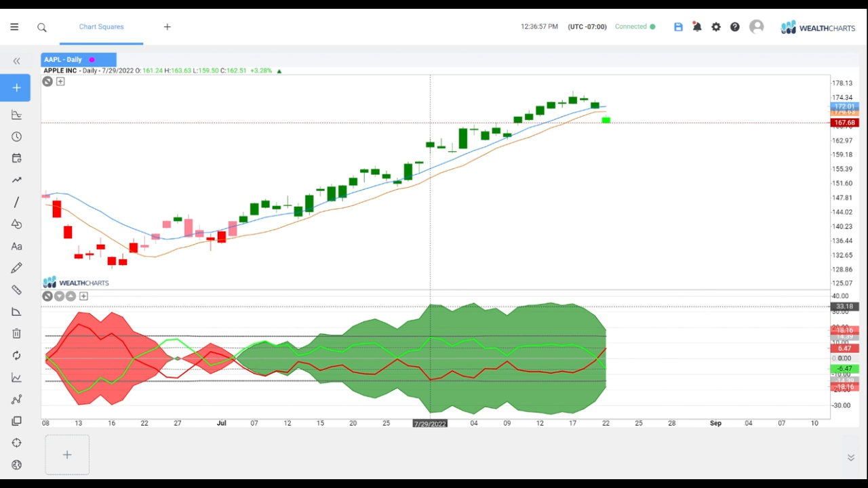Click the WealthCharts logo in header
This screenshot has width=868, height=488.
coord(818,27)
